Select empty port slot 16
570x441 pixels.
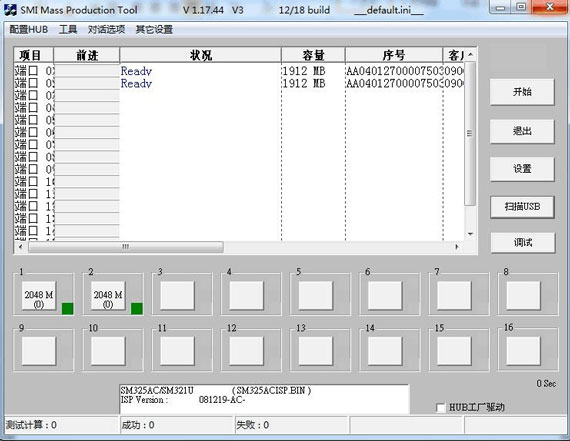tap(523, 351)
